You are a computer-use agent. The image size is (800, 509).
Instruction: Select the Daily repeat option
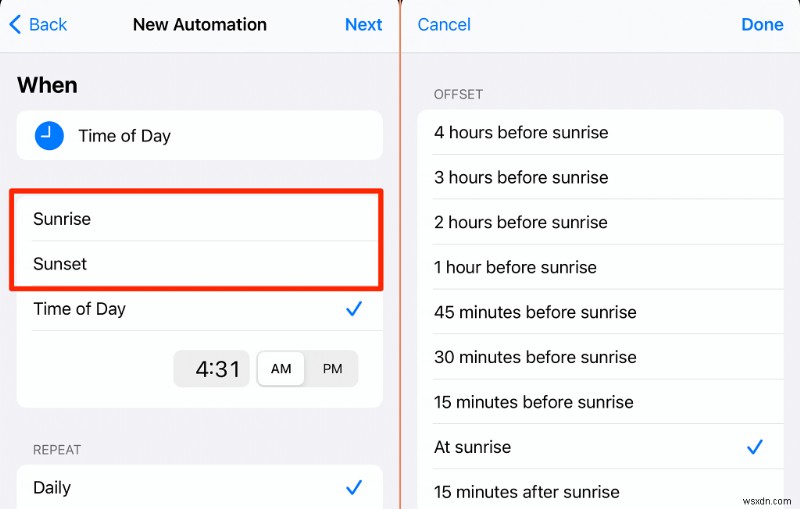[x=52, y=488]
